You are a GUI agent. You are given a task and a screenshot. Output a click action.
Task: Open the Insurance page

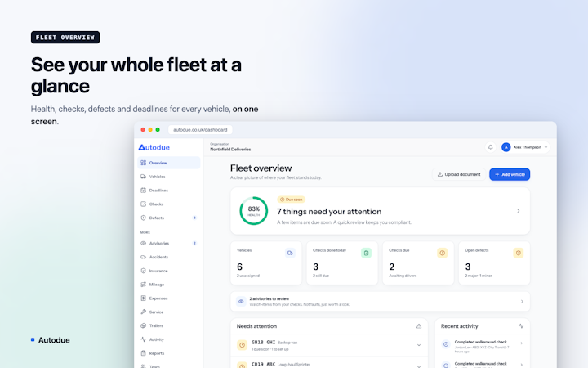(x=169, y=271)
